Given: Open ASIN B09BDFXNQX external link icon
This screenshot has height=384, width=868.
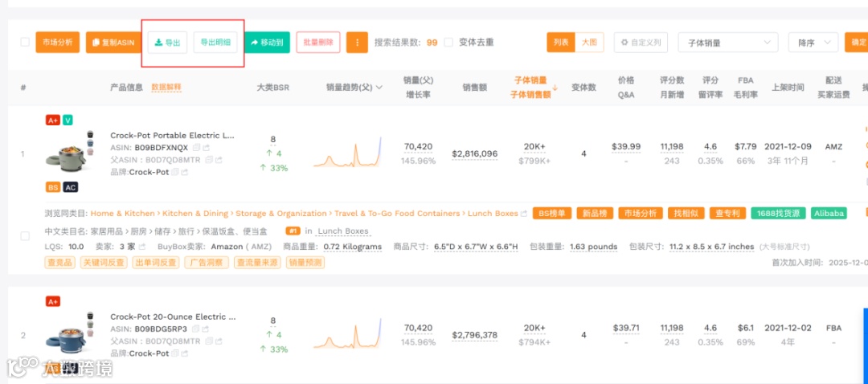Looking at the screenshot, I should point(206,148).
